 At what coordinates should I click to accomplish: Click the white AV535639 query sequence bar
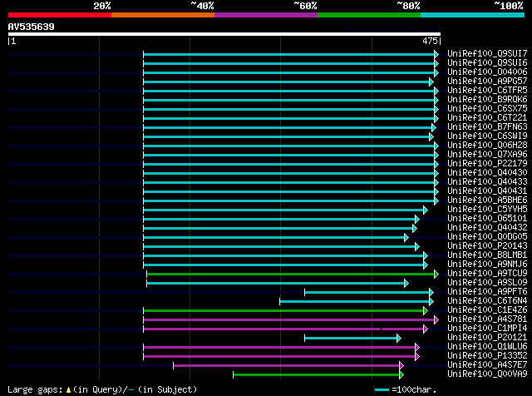[224, 34]
